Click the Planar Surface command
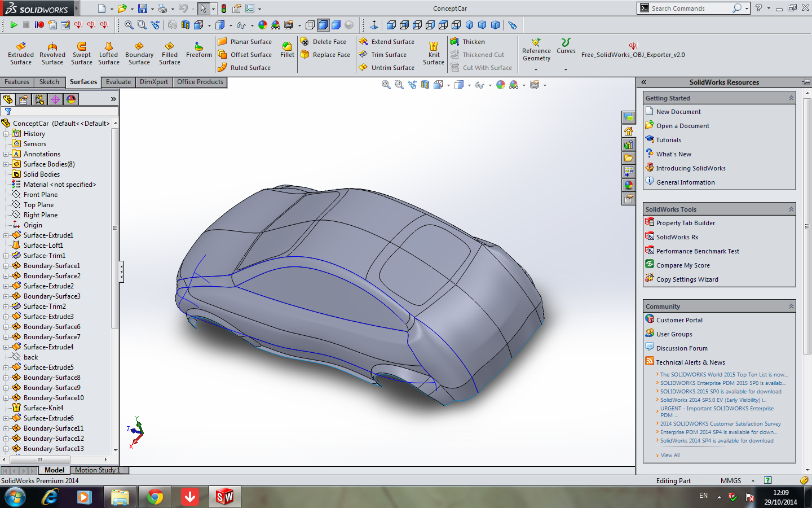812x508 pixels. [245, 42]
